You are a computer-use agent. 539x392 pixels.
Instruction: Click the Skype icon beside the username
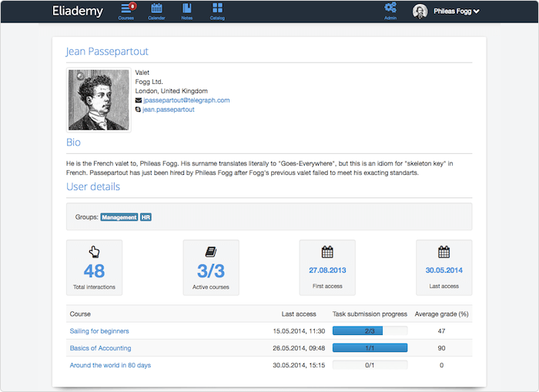click(x=138, y=109)
